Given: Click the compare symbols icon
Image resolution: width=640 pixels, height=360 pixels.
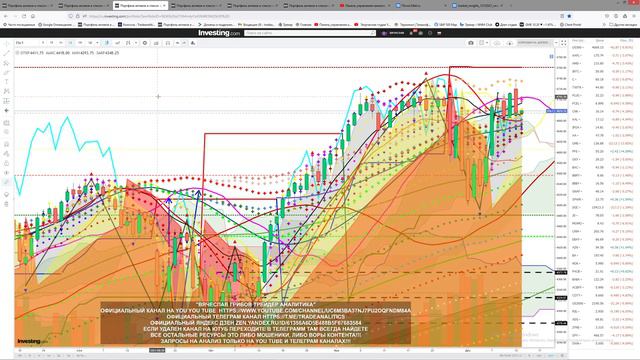Looking at the screenshot, I should pyautogui.click(x=118, y=42).
